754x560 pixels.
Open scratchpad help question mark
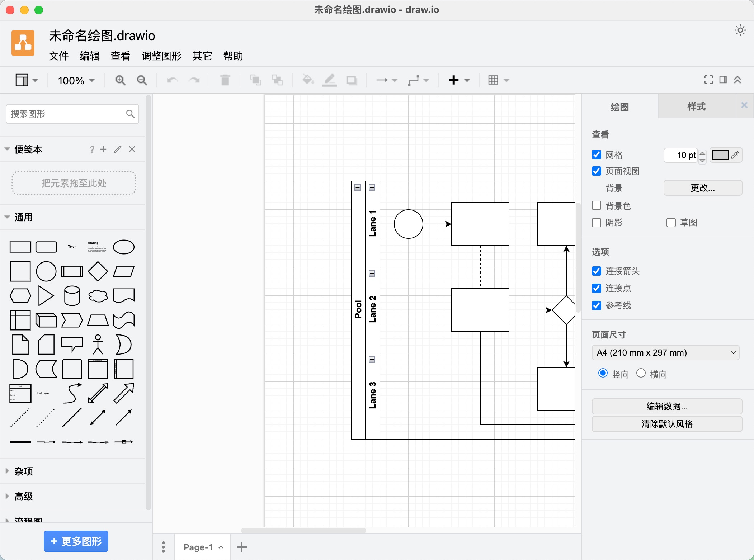pyautogui.click(x=92, y=149)
